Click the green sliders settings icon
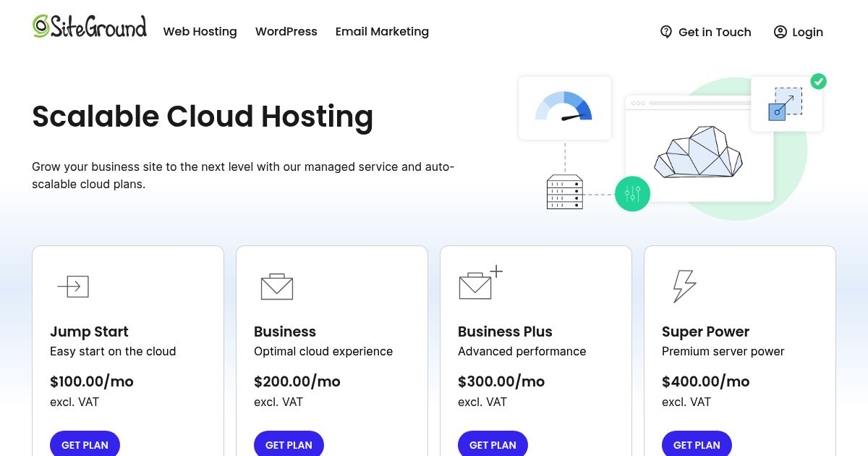 pyautogui.click(x=632, y=193)
